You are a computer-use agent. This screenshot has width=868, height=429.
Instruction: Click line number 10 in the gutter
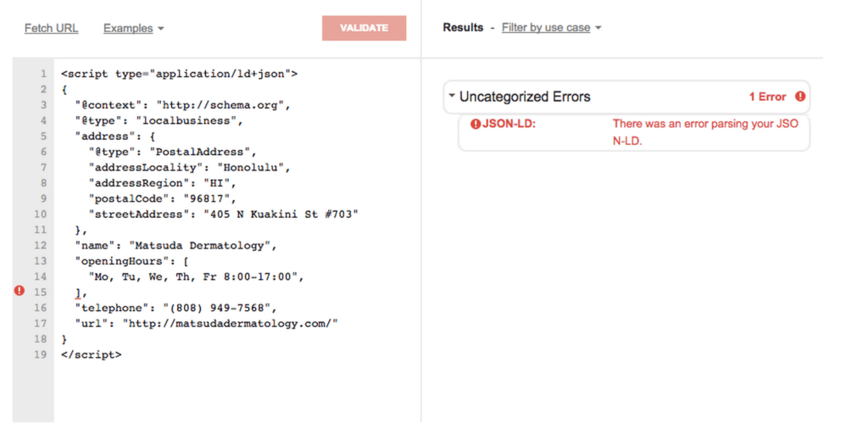tap(41, 214)
